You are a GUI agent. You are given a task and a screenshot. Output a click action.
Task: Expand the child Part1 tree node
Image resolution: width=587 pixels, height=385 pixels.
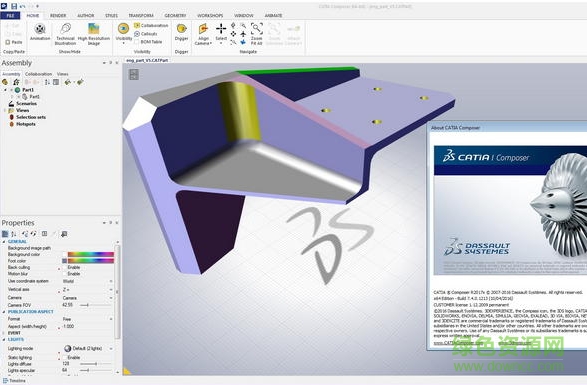tap(12, 97)
